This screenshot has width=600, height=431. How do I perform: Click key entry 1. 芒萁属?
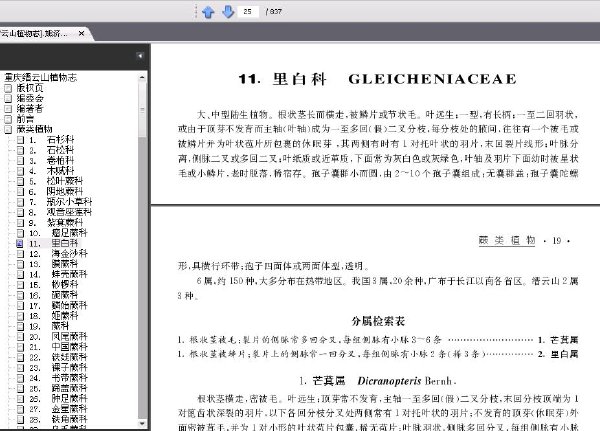[558, 340]
